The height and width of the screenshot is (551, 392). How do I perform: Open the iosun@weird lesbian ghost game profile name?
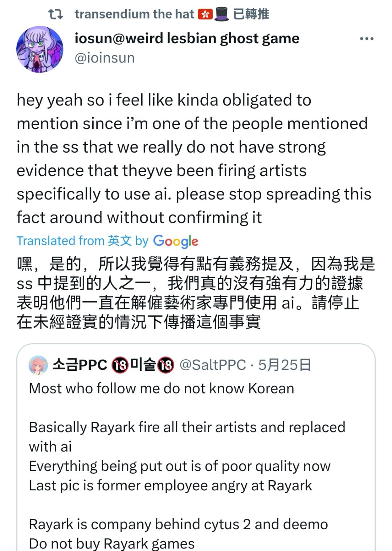pos(187,38)
